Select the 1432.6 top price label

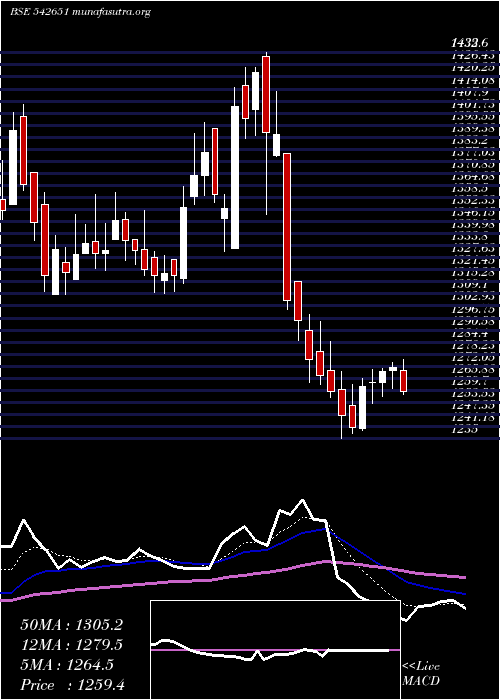[468, 43]
